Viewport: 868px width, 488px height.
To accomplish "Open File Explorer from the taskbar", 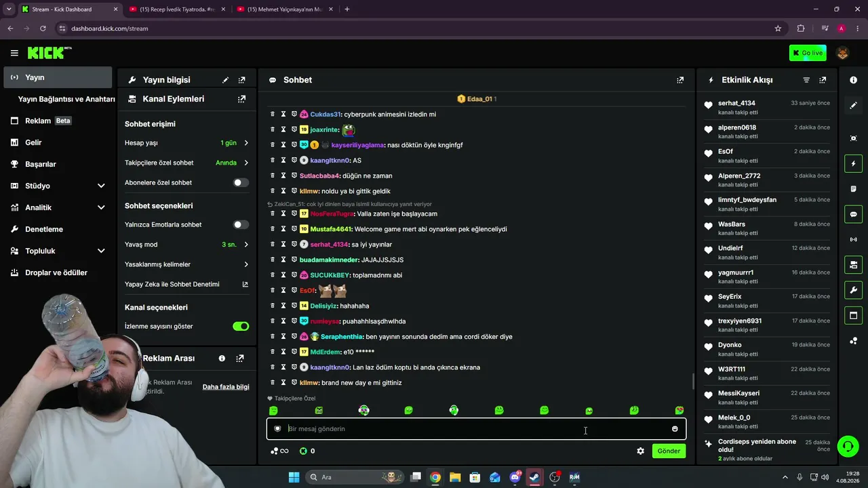I will click(x=455, y=477).
